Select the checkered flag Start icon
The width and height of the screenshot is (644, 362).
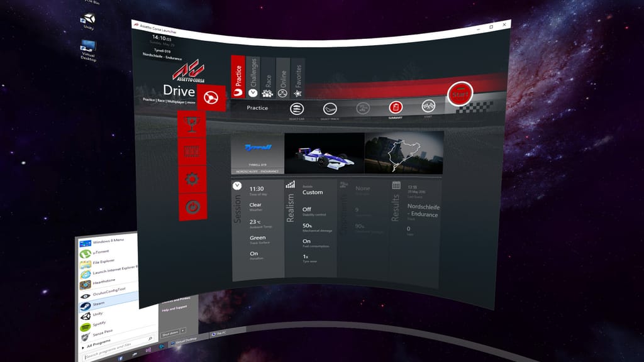[428, 107]
